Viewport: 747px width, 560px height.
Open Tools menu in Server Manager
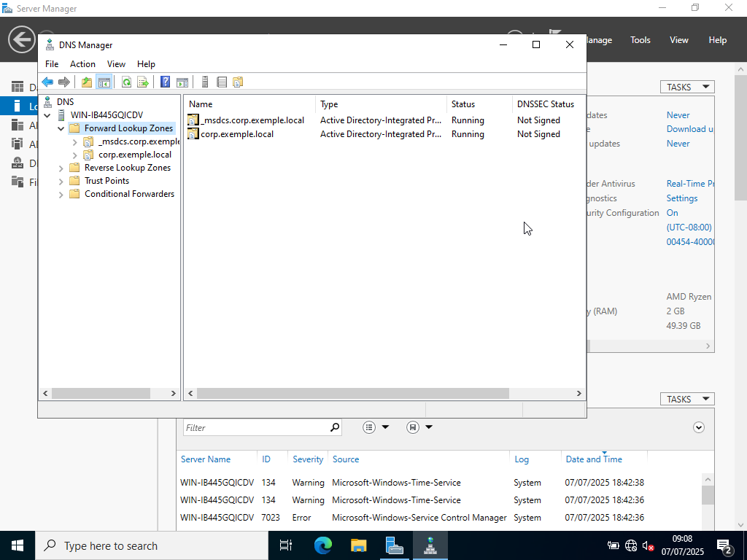point(640,40)
